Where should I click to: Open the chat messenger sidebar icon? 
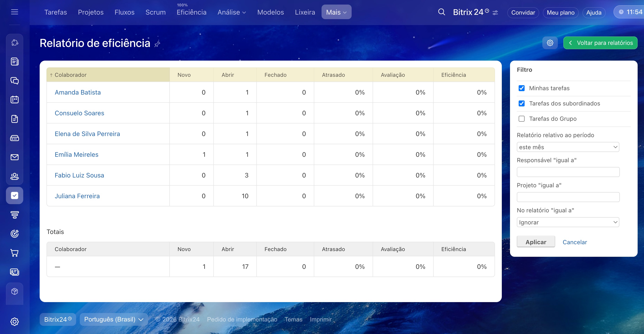pyautogui.click(x=15, y=80)
